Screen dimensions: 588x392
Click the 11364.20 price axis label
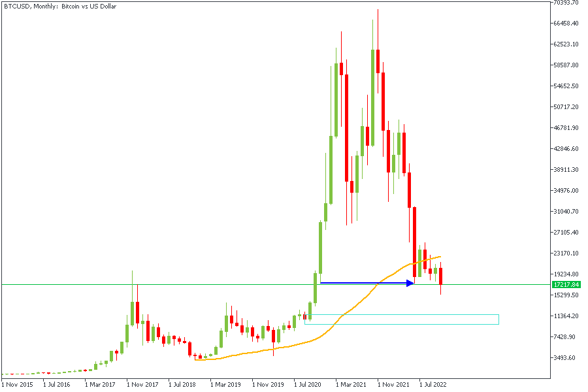[x=566, y=316]
